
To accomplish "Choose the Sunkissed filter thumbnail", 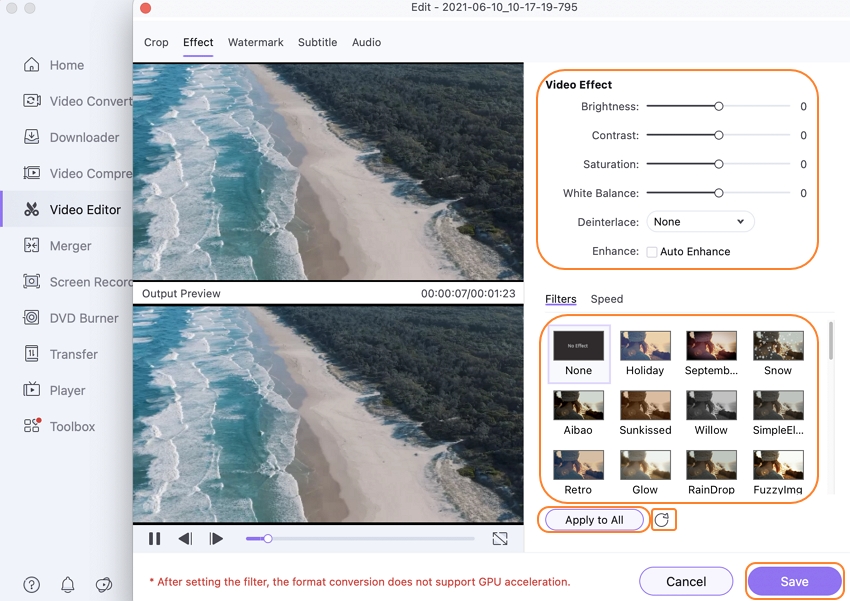I will click(645, 406).
